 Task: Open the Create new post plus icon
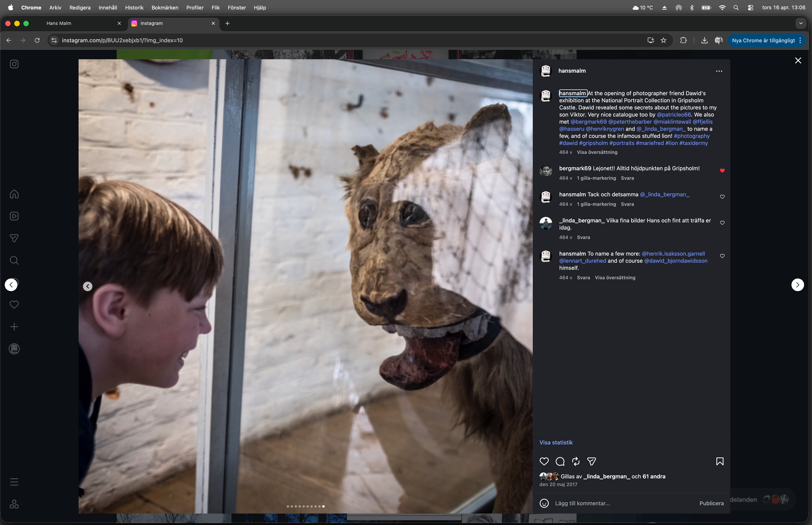(x=14, y=327)
